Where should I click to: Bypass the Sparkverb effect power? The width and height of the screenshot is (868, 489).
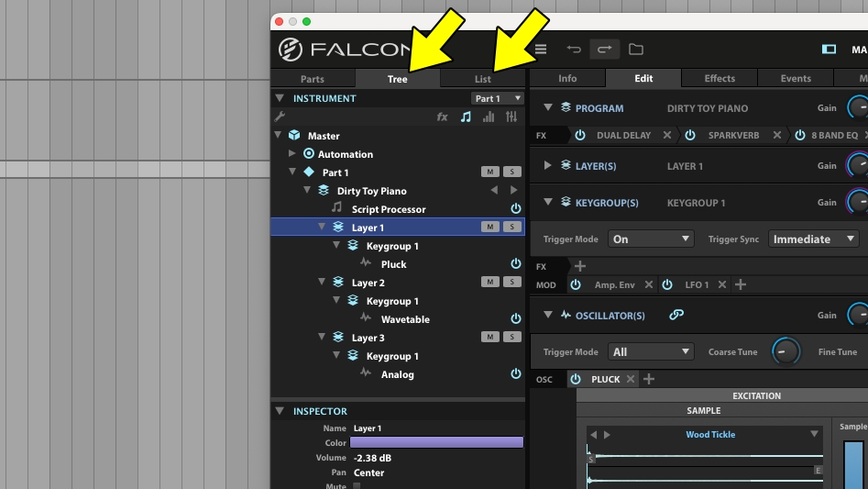[x=690, y=135]
